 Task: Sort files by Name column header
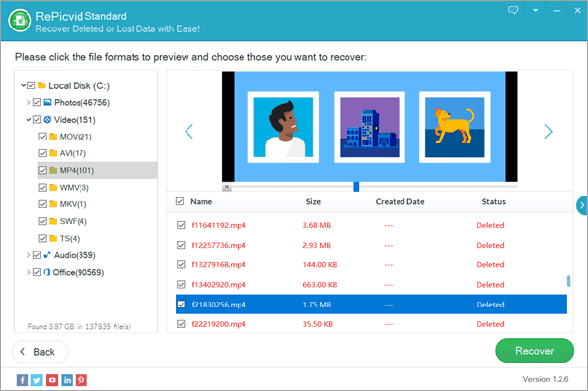(201, 201)
